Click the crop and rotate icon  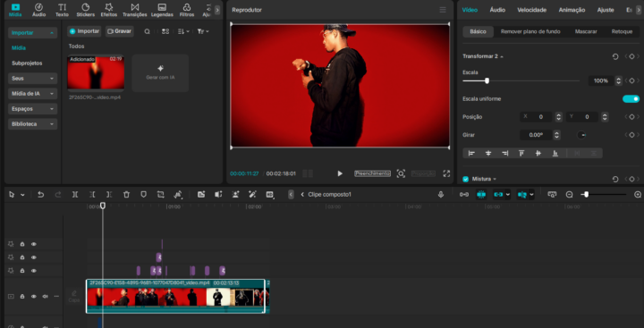tap(161, 195)
